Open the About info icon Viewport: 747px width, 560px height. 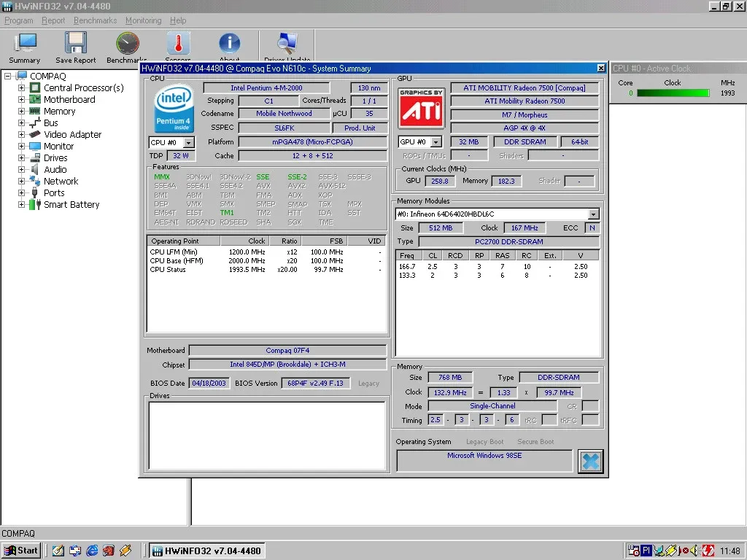(x=230, y=44)
